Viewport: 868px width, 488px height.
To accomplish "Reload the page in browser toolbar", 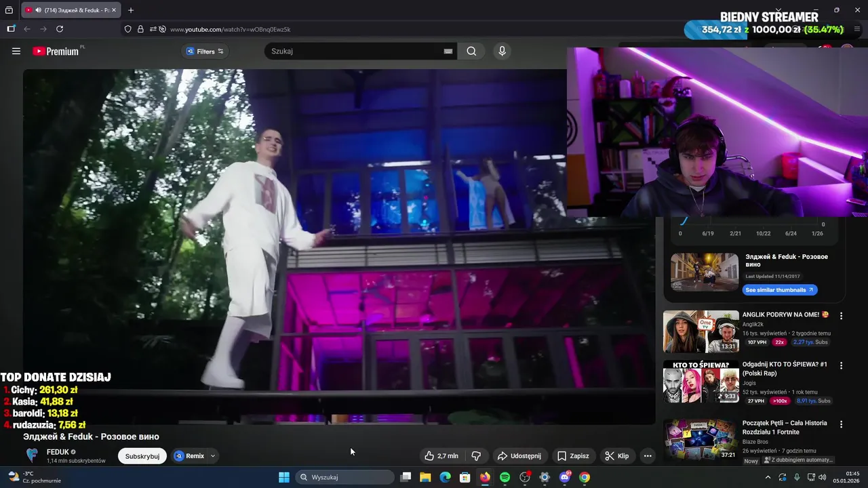I will pos(60,29).
